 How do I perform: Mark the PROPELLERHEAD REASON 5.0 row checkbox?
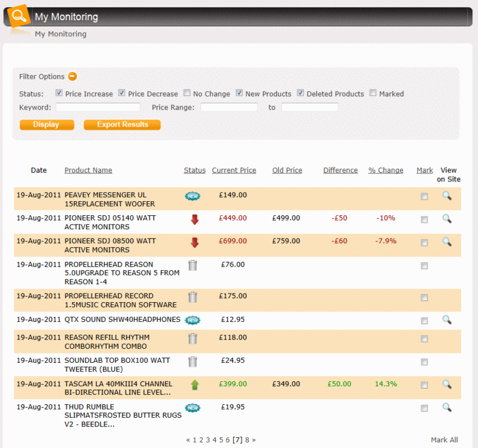(424, 266)
